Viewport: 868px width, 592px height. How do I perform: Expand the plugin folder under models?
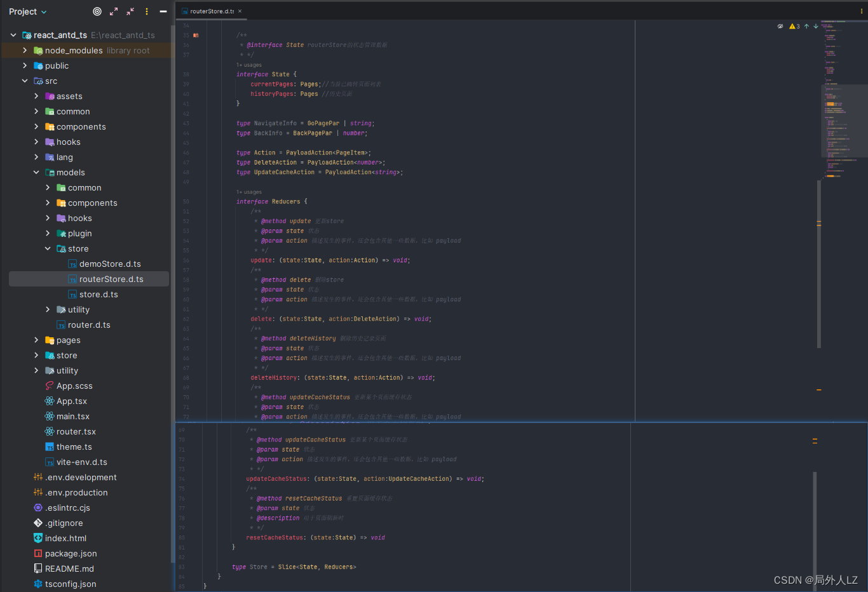click(48, 233)
